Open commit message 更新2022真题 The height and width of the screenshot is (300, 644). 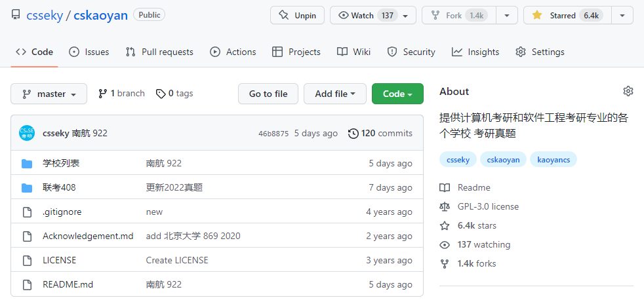click(x=174, y=187)
